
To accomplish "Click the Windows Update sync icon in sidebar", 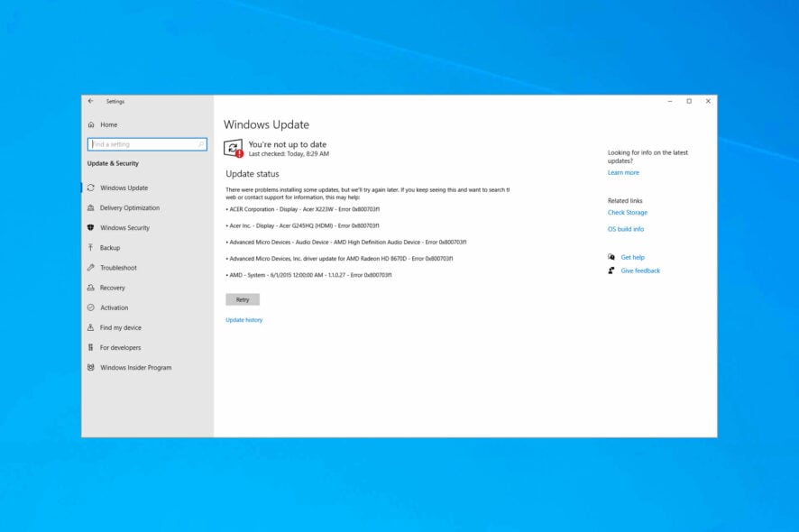I will tap(91, 188).
